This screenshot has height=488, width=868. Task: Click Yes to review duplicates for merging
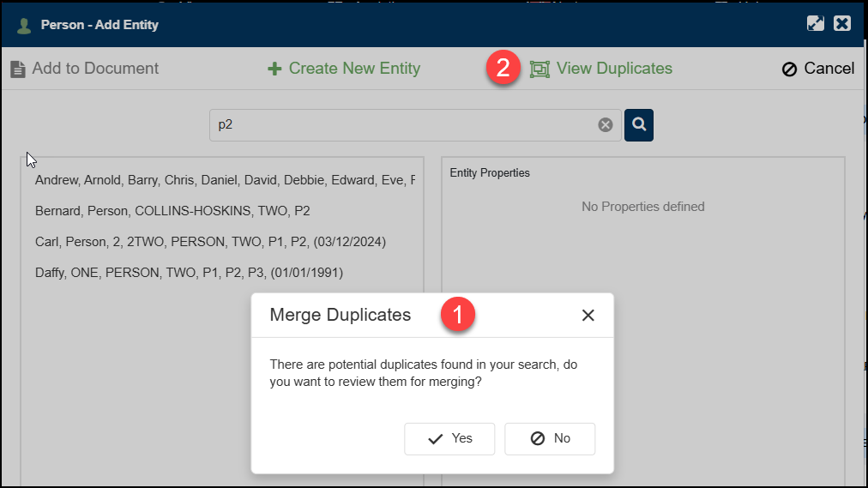[x=450, y=438]
